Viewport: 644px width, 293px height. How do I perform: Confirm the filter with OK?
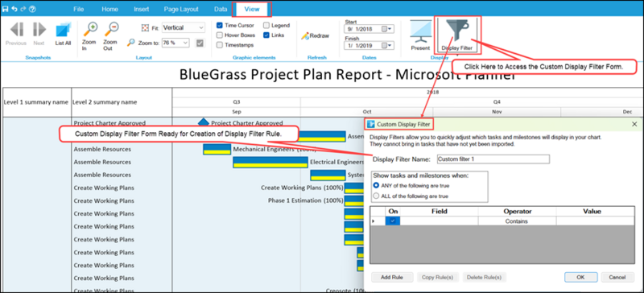pos(580,278)
